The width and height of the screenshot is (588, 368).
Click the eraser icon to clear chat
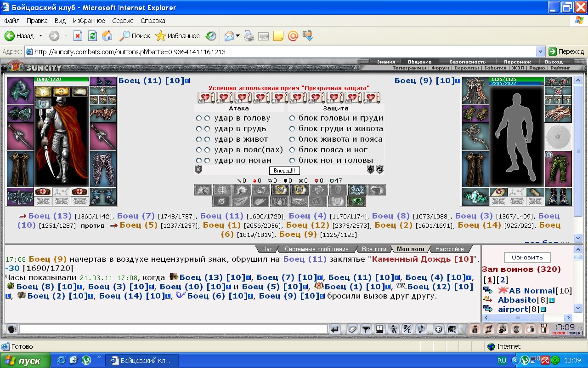[x=352, y=329]
